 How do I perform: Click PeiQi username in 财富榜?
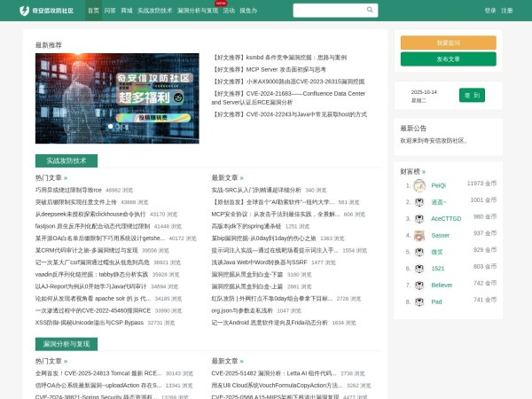tap(438, 185)
